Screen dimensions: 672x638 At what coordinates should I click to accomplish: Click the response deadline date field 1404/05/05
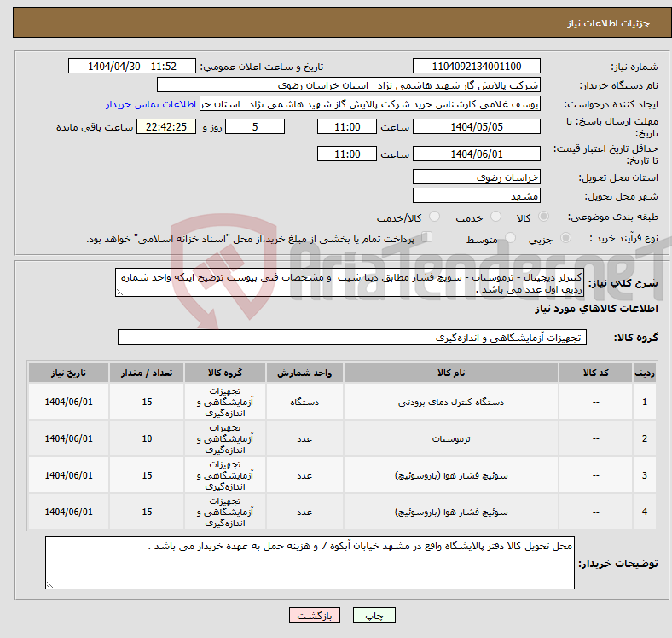click(476, 126)
